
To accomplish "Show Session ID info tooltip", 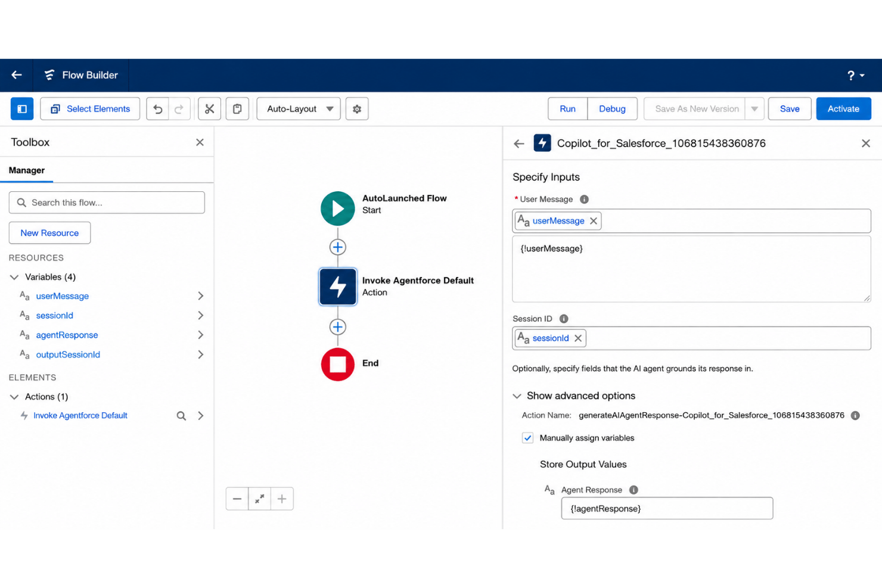I will click(564, 319).
